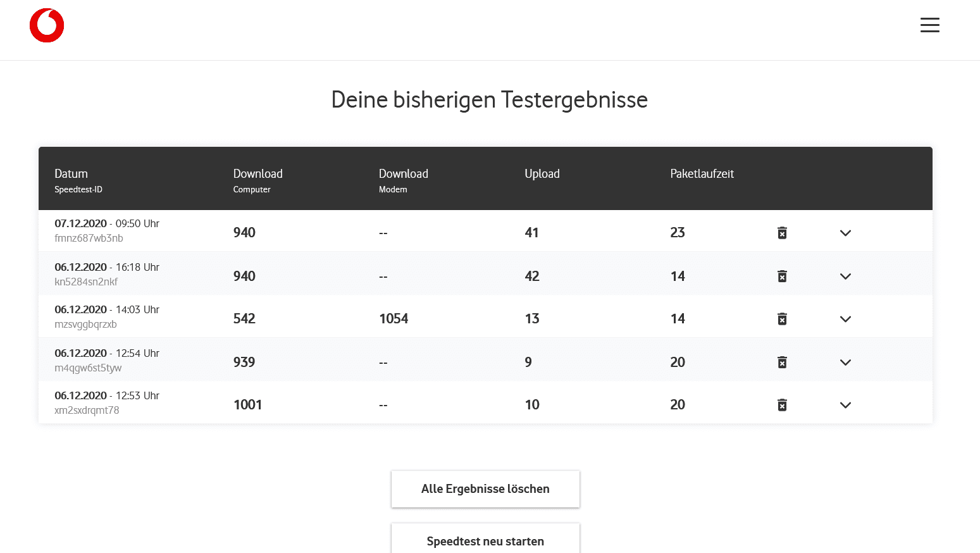Image resolution: width=980 pixels, height=553 pixels.
Task: Click date 06.12.2020 - 12:54 Uhr
Action: [107, 353]
